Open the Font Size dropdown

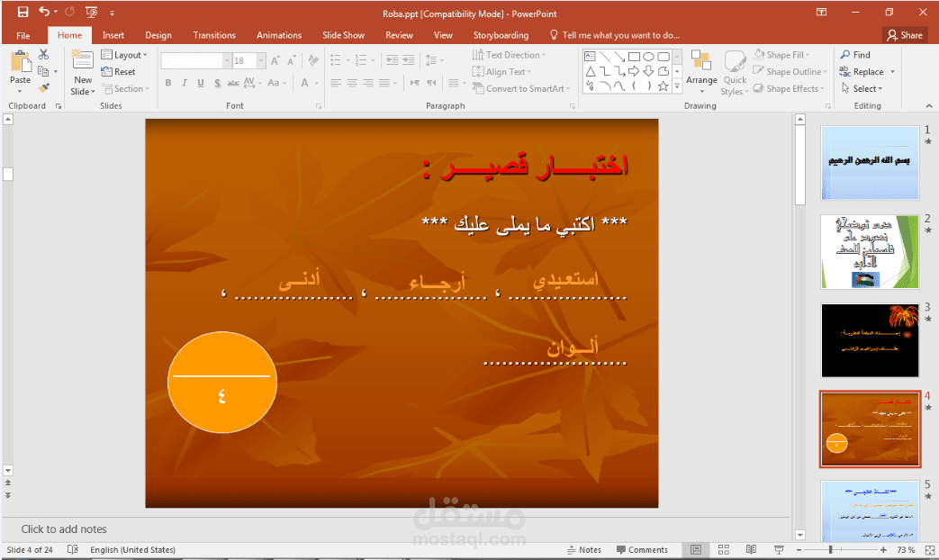tap(261, 60)
